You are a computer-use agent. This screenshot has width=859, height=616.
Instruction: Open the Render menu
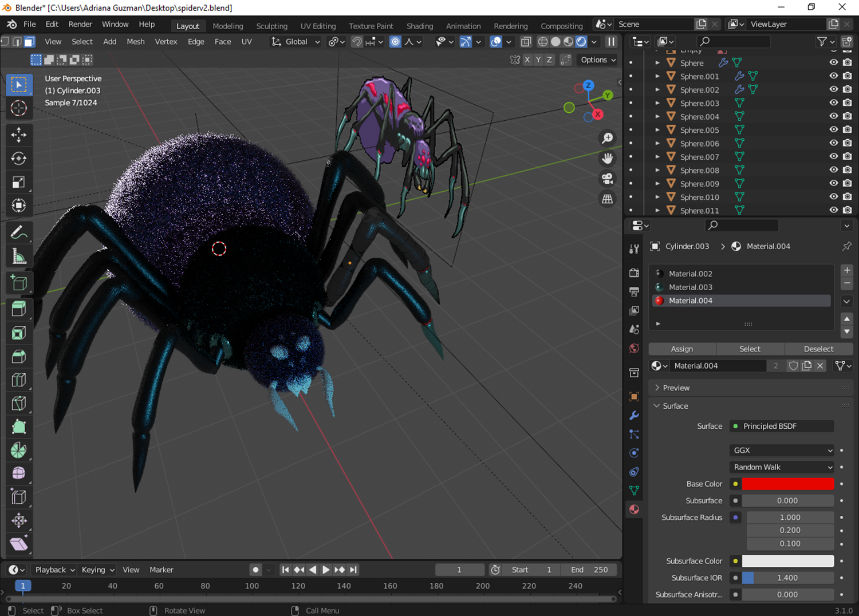[80, 24]
